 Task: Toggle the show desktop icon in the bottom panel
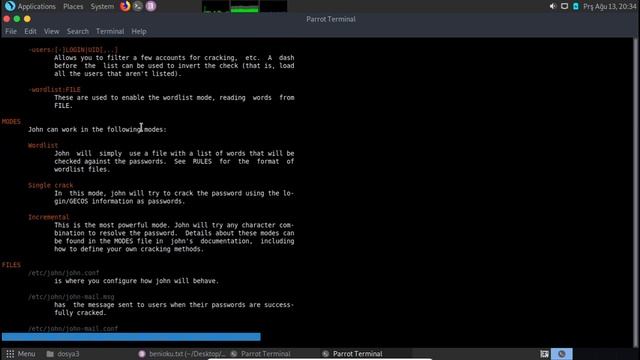(x=544, y=354)
